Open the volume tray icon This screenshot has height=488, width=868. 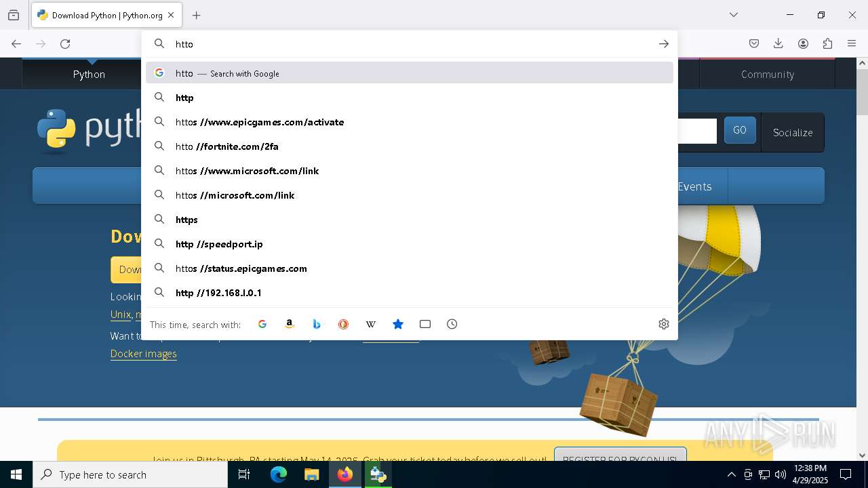(781, 474)
